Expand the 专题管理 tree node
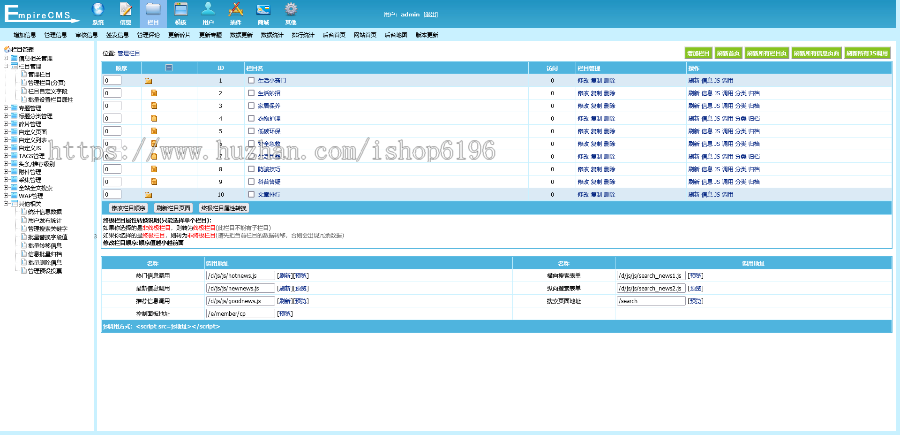The width and height of the screenshot is (900, 435). pyautogui.click(x=6, y=107)
